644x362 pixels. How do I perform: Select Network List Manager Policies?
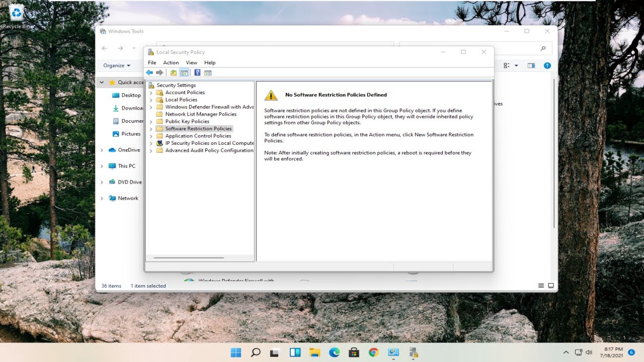(x=201, y=114)
